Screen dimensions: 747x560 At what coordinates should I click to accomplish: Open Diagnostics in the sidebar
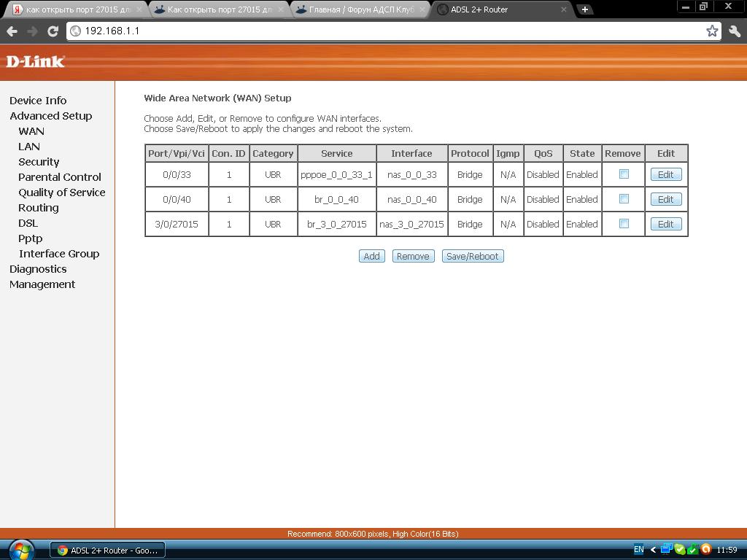[38, 268]
